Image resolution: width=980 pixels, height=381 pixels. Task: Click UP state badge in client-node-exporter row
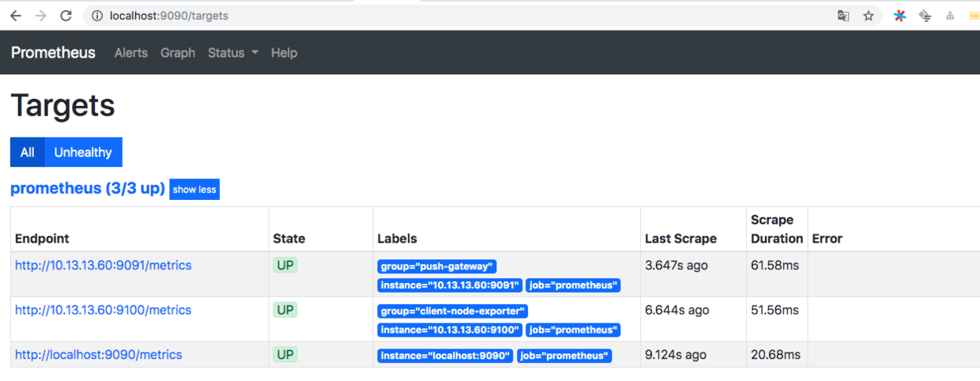tap(285, 310)
